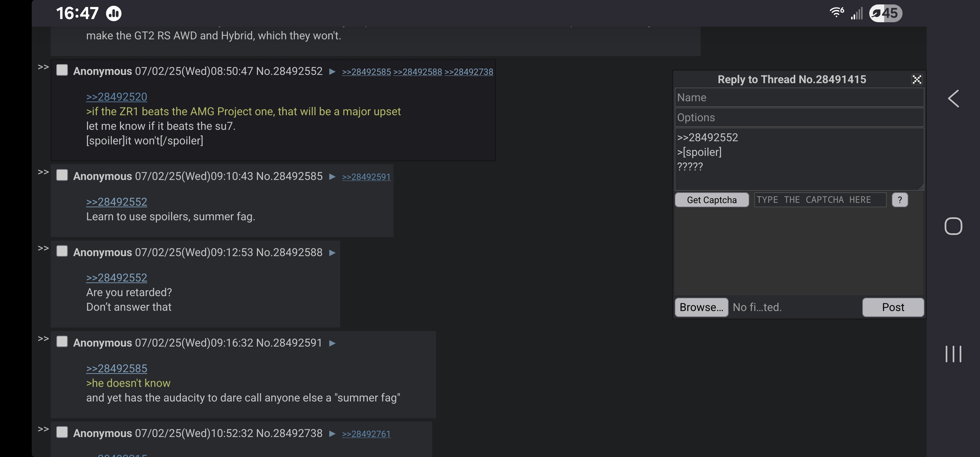Check the box for post No.28492738
This screenshot has width=980, height=457.
point(62,432)
